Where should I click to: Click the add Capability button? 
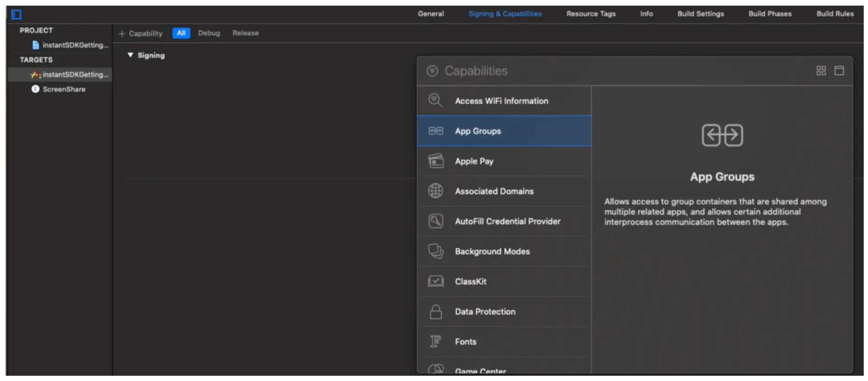pos(141,33)
